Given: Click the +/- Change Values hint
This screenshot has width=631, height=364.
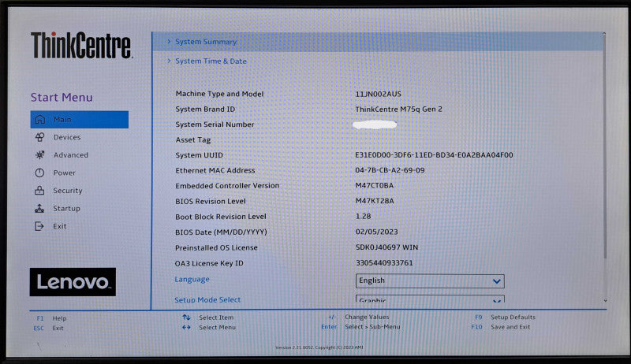Looking at the screenshot, I should (359, 317).
